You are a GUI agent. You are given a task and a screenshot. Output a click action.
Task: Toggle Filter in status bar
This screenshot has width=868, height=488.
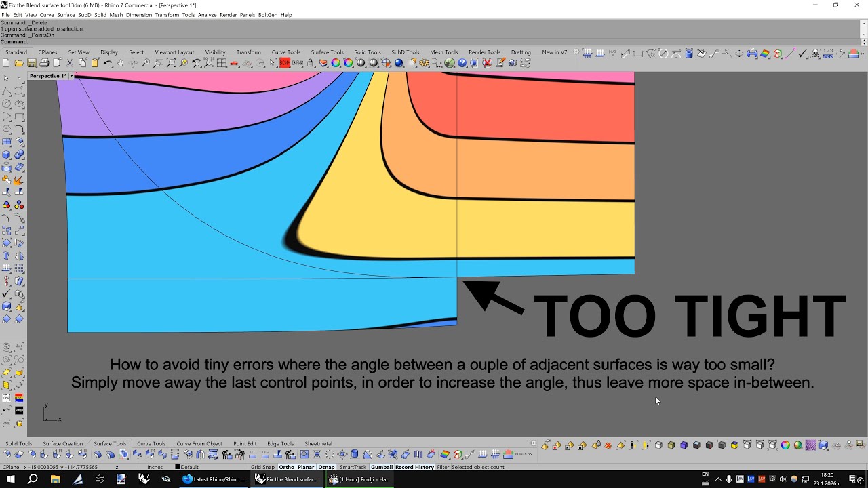click(443, 467)
